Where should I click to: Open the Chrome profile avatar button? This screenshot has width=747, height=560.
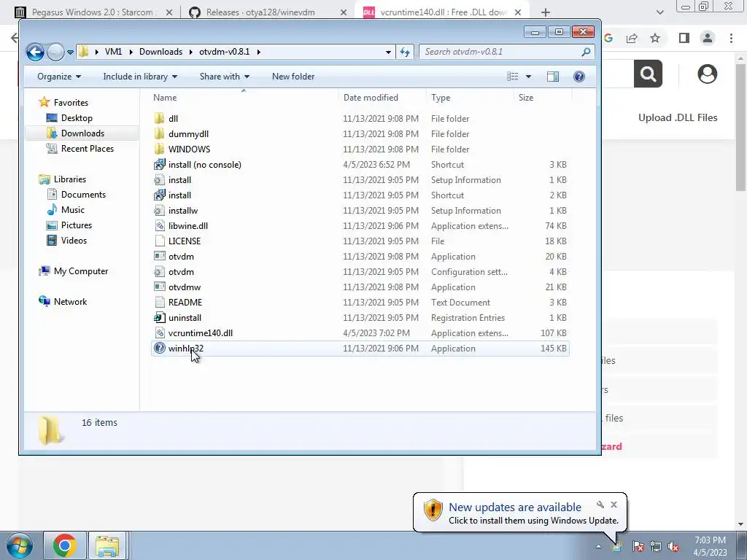click(x=708, y=38)
